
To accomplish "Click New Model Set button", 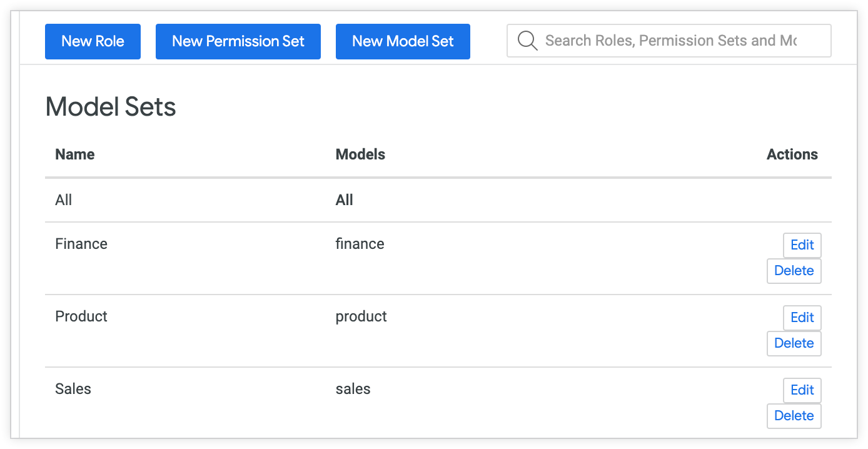I will click(x=403, y=41).
